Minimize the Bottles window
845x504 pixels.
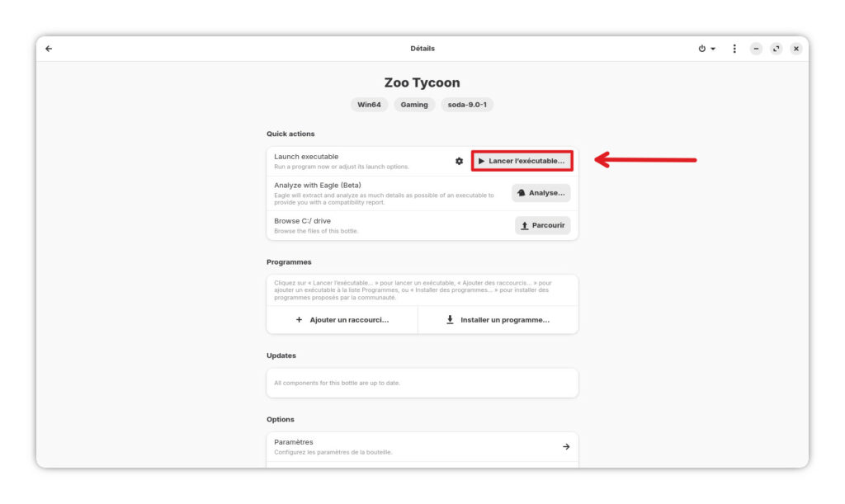[756, 49]
